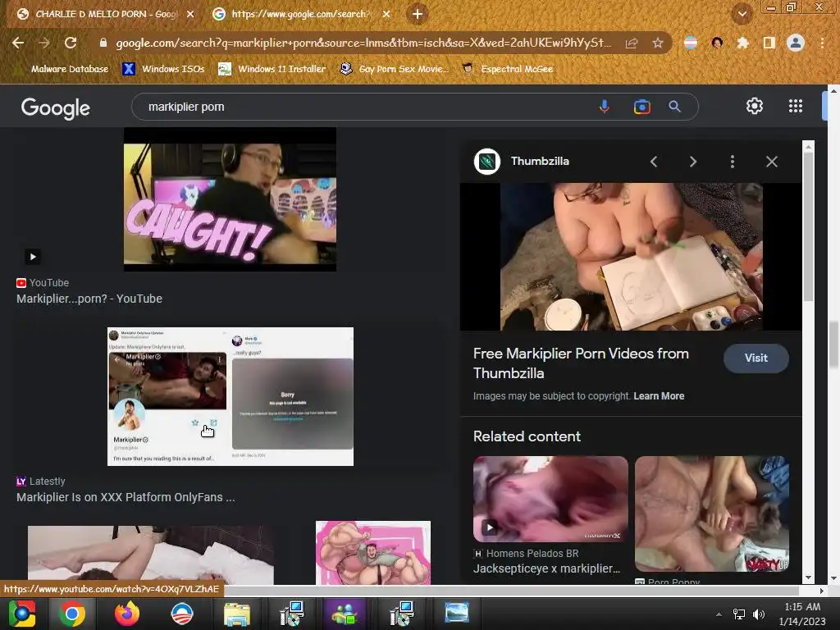This screenshot has width=840, height=630.
Task: Close the image preview panel
Action: tap(771, 162)
